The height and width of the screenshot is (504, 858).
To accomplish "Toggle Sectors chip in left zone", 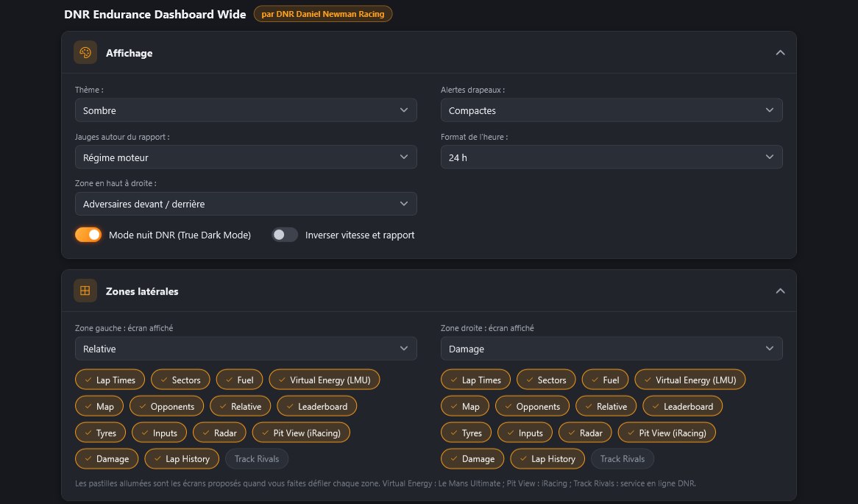I will 180,380.
